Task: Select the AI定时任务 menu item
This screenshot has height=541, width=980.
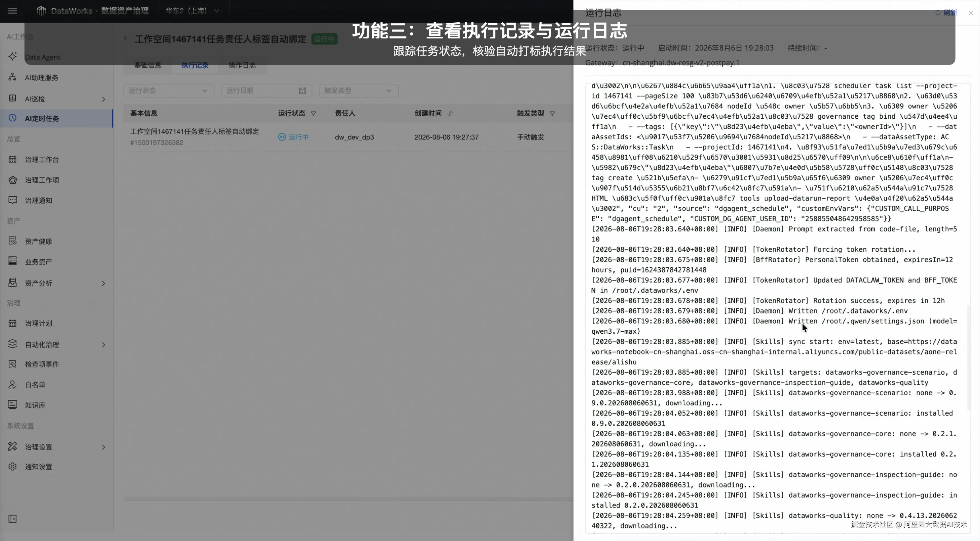Action: [x=57, y=118]
